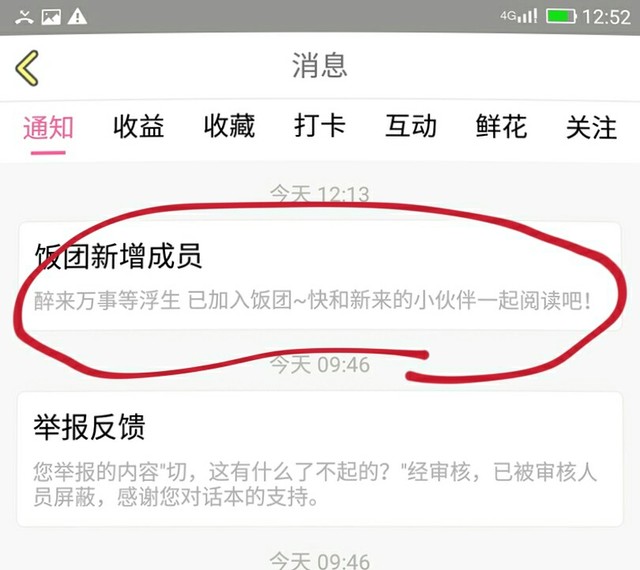Tap the 醉来万事等浮生 joined message text
640x570 pixels.
(313, 301)
